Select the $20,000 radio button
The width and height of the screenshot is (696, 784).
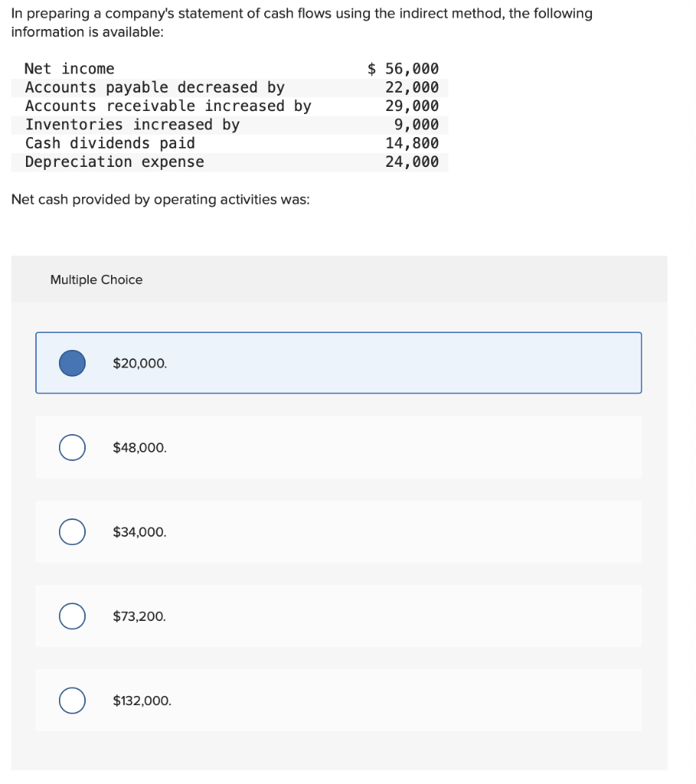click(72, 363)
